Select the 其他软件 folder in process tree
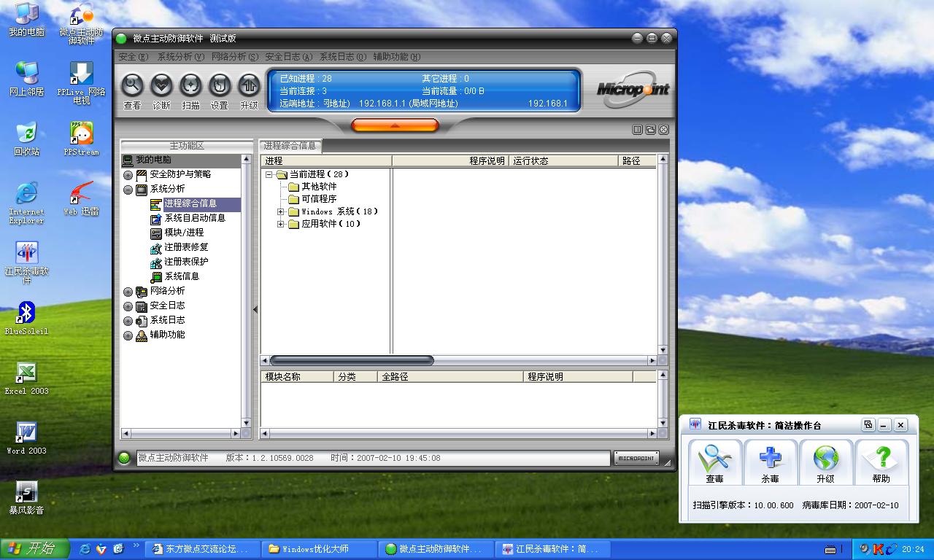The height and width of the screenshot is (560, 934). [x=313, y=187]
